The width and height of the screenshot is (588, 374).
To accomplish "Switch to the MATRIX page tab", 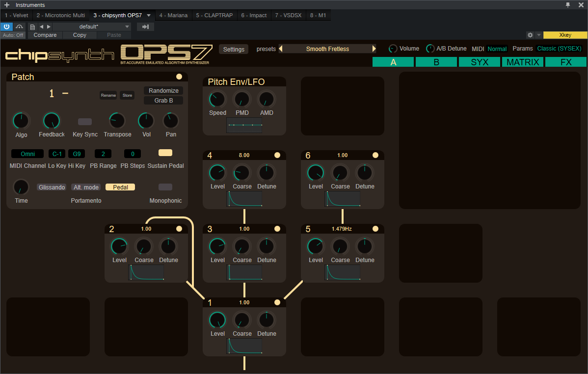I will [x=523, y=62].
